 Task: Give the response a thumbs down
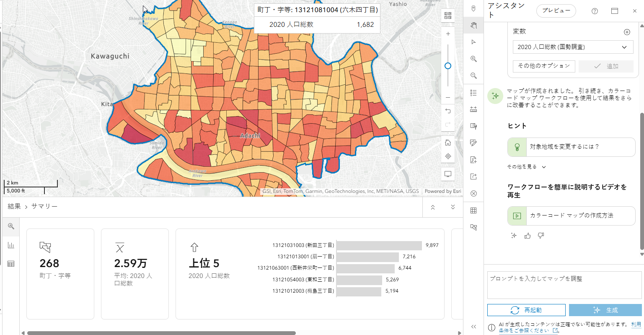coord(541,236)
